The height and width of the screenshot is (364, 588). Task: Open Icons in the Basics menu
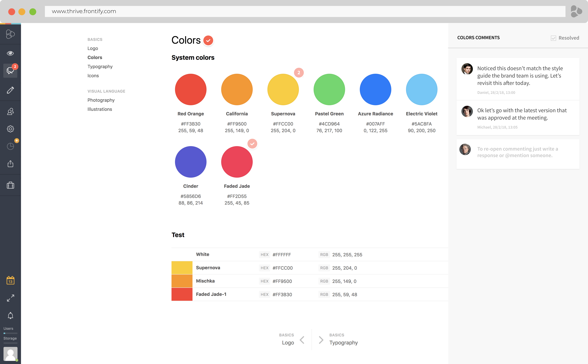coord(93,76)
